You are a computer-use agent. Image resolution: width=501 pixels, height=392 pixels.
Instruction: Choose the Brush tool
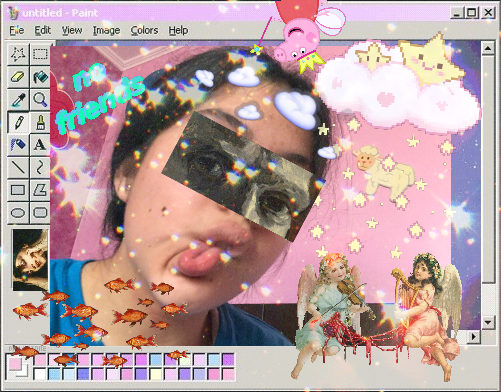pos(40,122)
